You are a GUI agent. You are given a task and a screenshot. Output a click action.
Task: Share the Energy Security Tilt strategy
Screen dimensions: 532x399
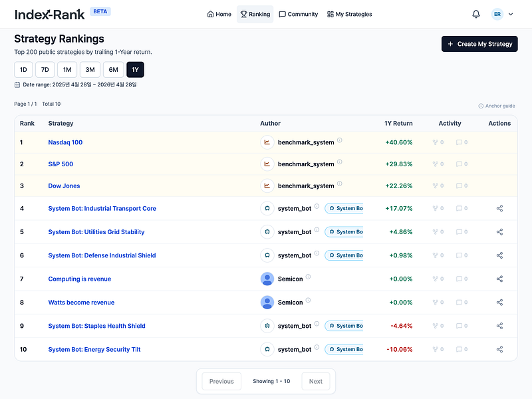[499, 349]
